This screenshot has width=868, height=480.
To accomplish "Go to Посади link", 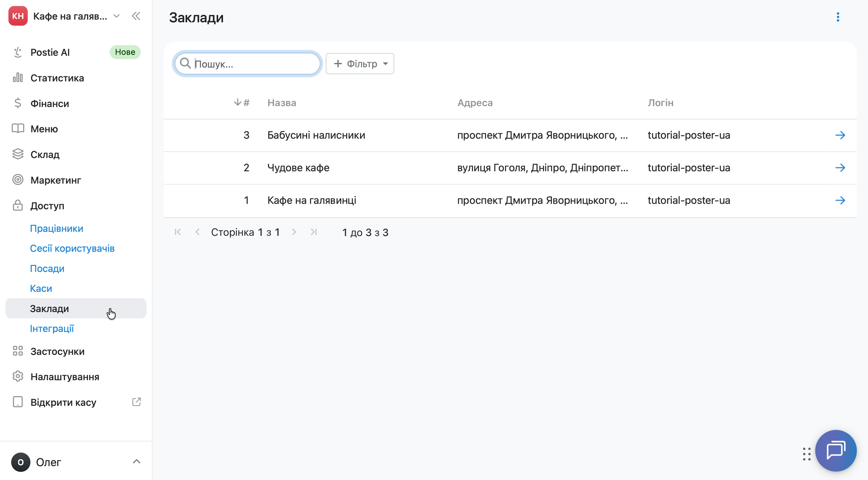I will [47, 268].
